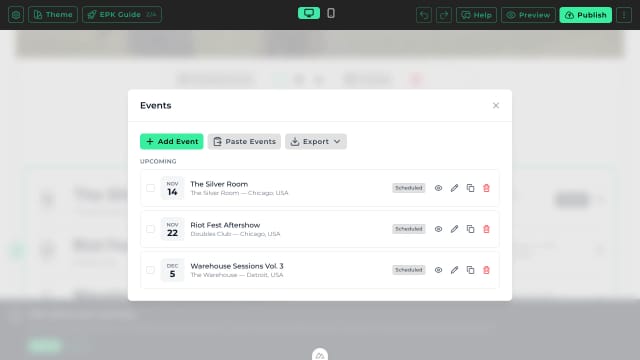Edit Riot Fest Aftershow event
640x360 pixels.
point(454,229)
